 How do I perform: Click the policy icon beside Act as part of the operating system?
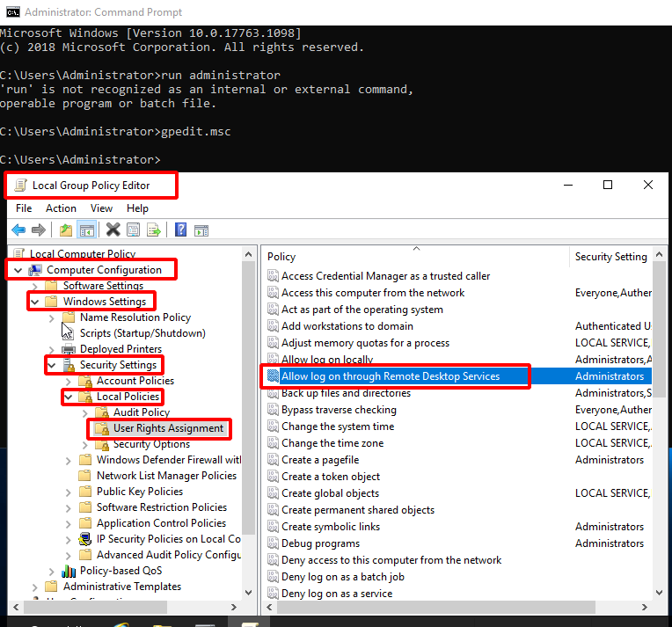coord(273,309)
